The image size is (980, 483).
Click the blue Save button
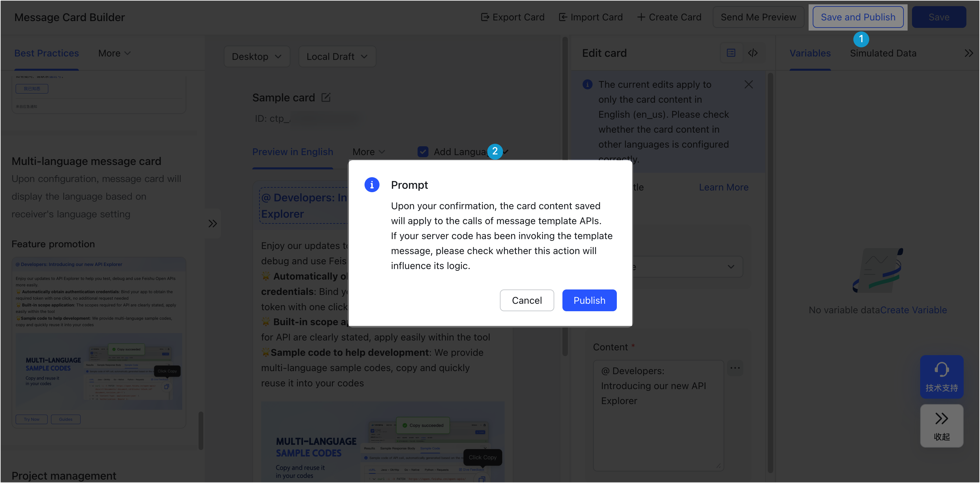[939, 17]
